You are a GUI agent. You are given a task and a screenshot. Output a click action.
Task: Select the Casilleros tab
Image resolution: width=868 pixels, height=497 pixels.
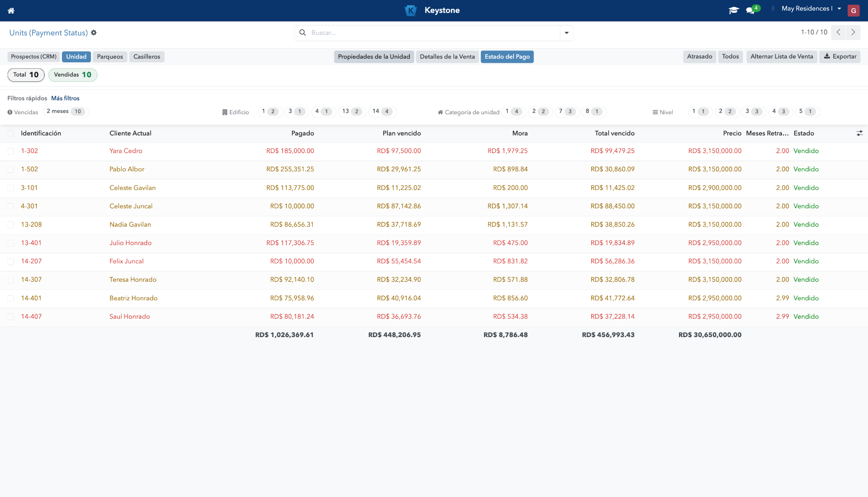click(x=147, y=57)
